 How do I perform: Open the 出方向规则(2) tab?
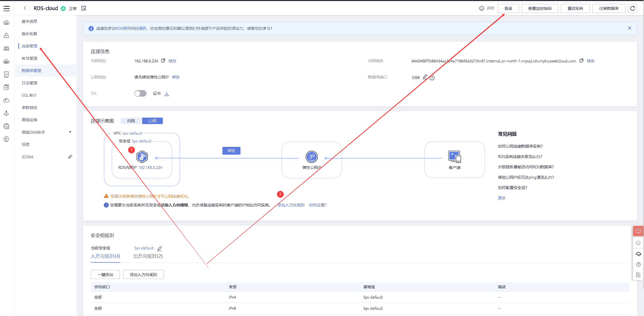pos(148,256)
